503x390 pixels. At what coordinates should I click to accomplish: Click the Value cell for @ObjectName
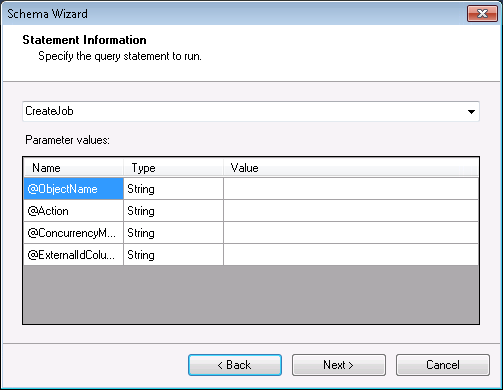[351, 189]
